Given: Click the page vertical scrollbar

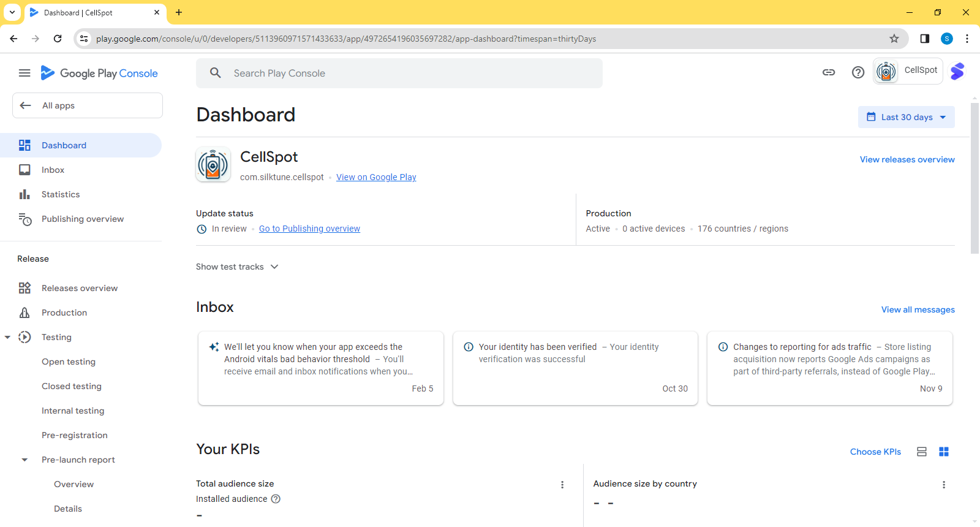Looking at the screenshot, I should pyautogui.click(x=974, y=178).
